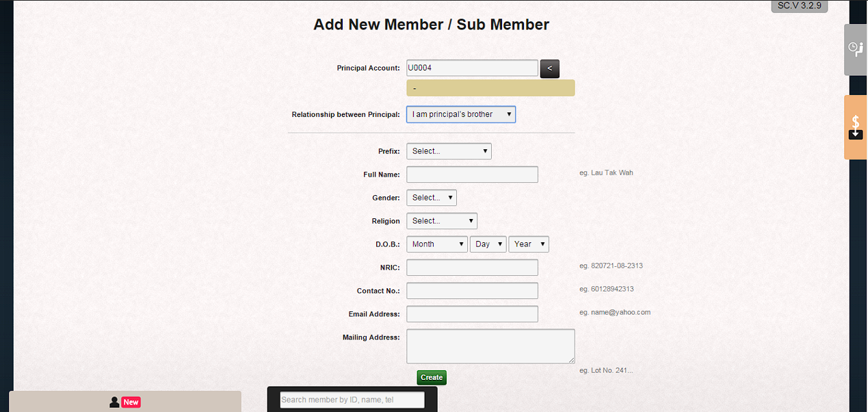Open the D.O.B. Day dropdown
Screen dimensions: 868x412
pyautogui.click(x=488, y=244)
